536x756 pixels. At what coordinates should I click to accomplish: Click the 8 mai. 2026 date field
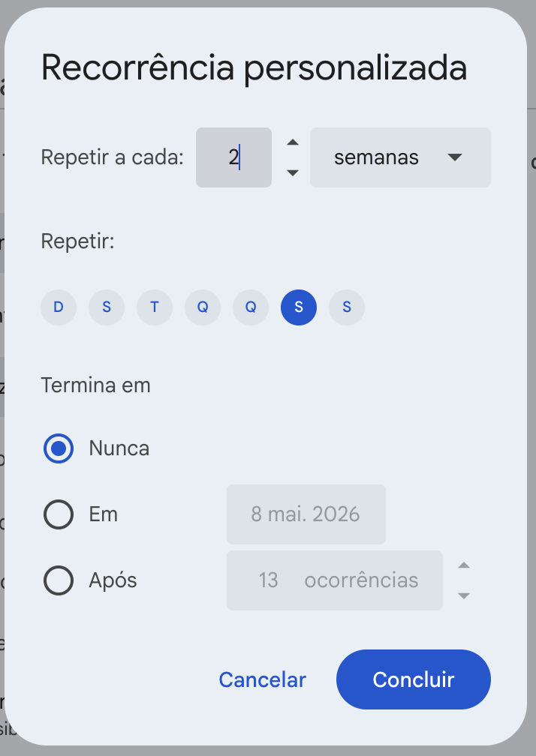tap(306, 514)
